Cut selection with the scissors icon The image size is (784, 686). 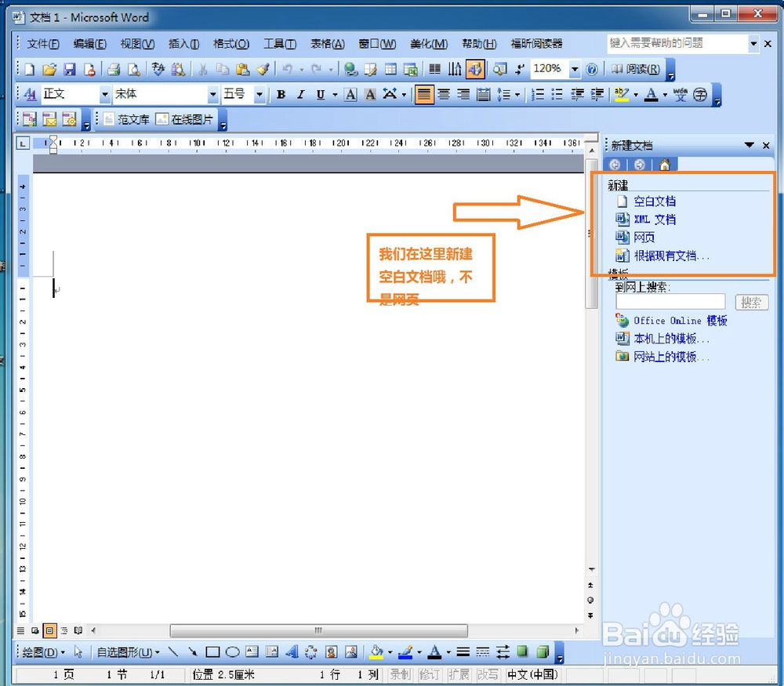coord(202,69)
